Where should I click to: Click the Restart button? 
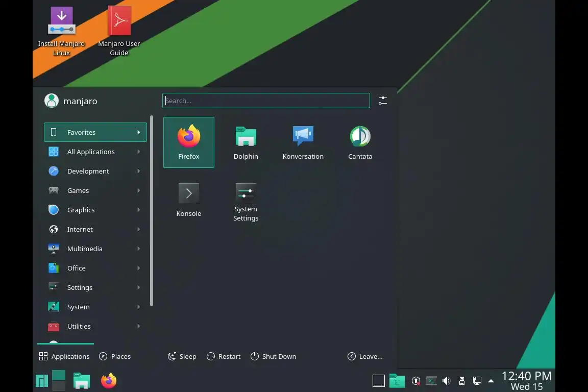224,356
